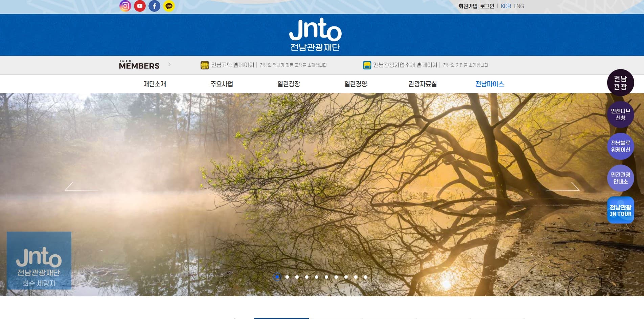Switch language to ENG

point(519,6)
